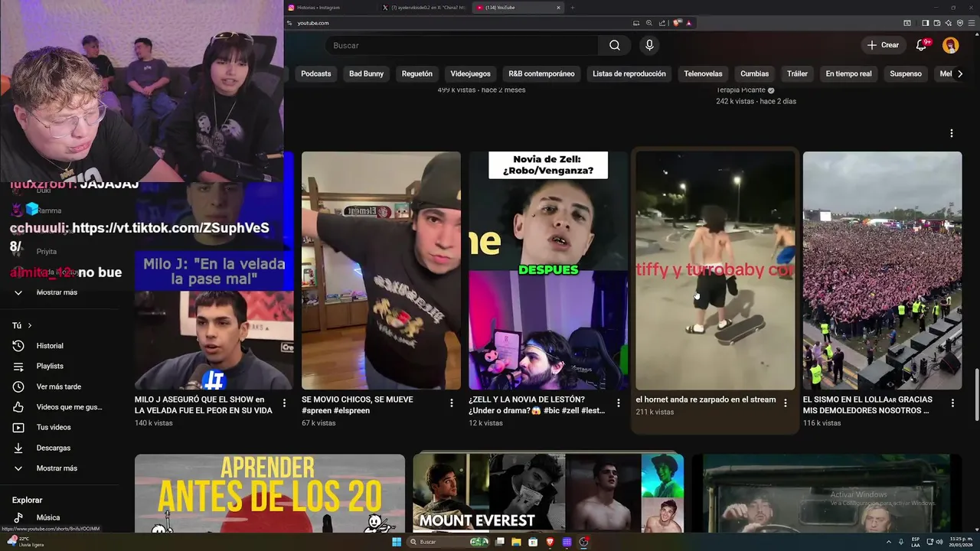This screenshot has height=551, width=980.
Task: Open the Tú section chevron
Action: click(x=30, y=325)
